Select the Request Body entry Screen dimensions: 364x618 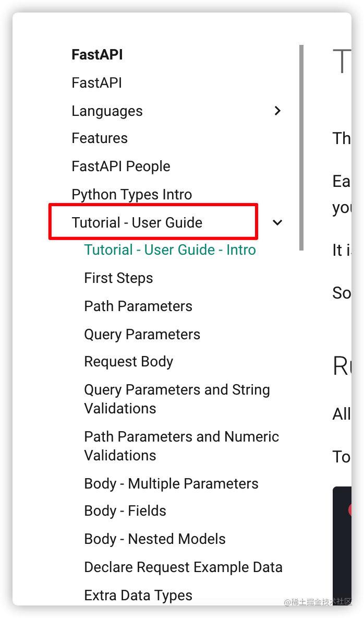(128, 361)
